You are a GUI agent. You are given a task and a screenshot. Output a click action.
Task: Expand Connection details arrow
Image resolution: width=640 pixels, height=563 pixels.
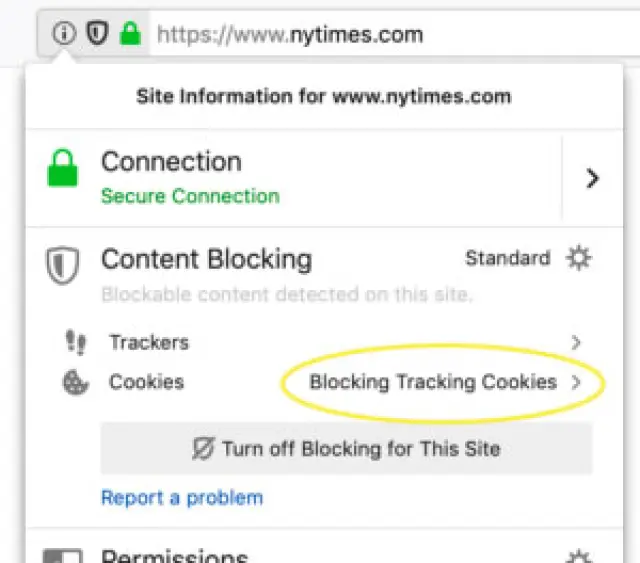point(593,178)
